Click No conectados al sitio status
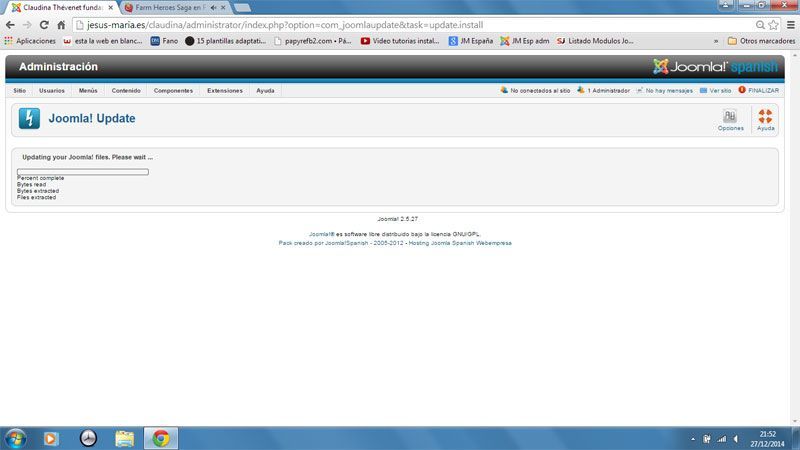The image size is (800, 450). tap(535, 90)
